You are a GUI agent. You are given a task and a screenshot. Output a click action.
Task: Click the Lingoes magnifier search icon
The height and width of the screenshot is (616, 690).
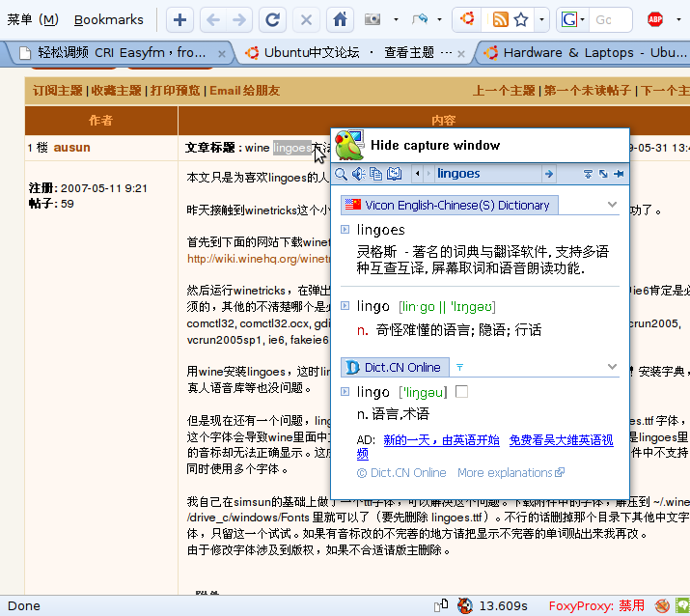[341, 174]
